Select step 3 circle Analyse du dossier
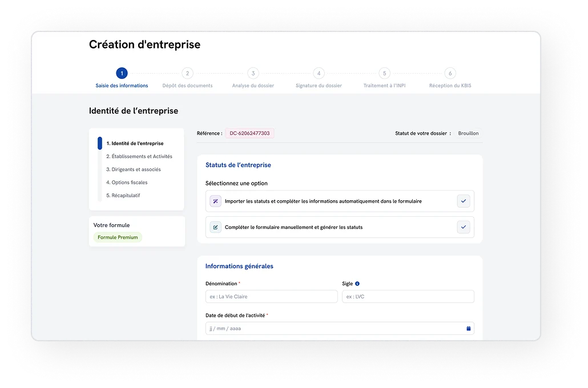The image size is (588, 388). point(253,73)
